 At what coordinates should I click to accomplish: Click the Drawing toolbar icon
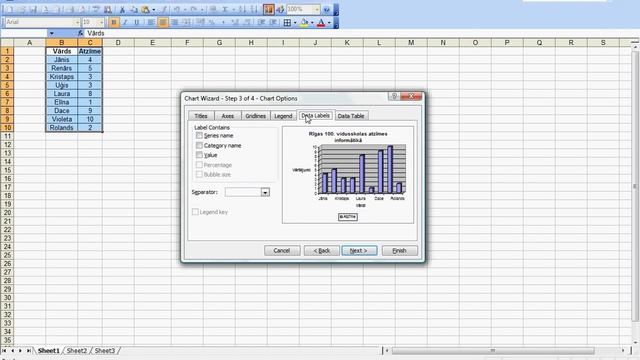pos(280,9)
